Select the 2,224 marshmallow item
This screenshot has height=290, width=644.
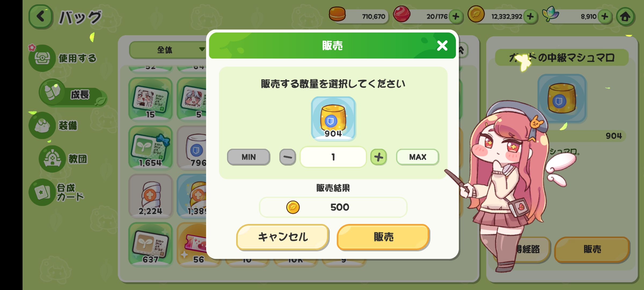pos(151,196)
